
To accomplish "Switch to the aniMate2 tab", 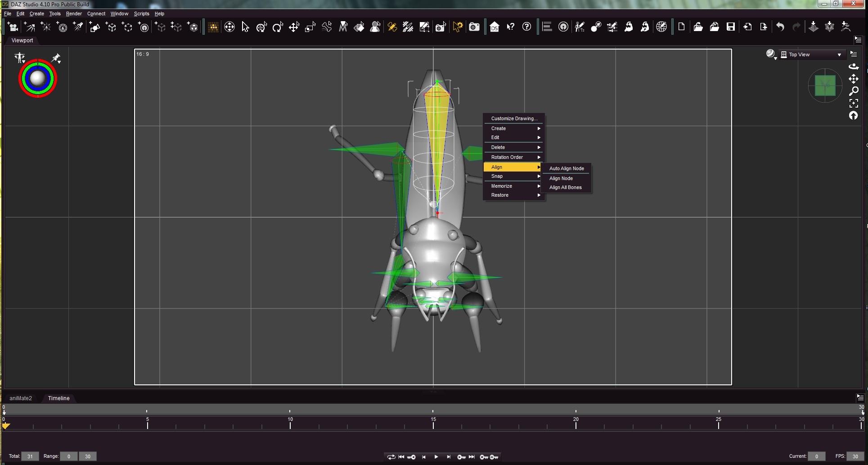I will [21, 398].
